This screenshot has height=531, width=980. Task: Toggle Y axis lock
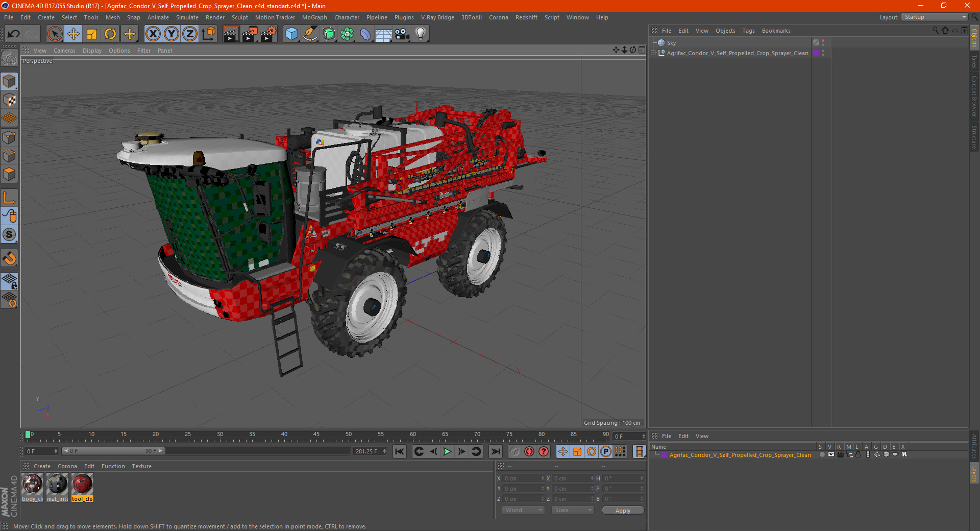coord(171,34)
